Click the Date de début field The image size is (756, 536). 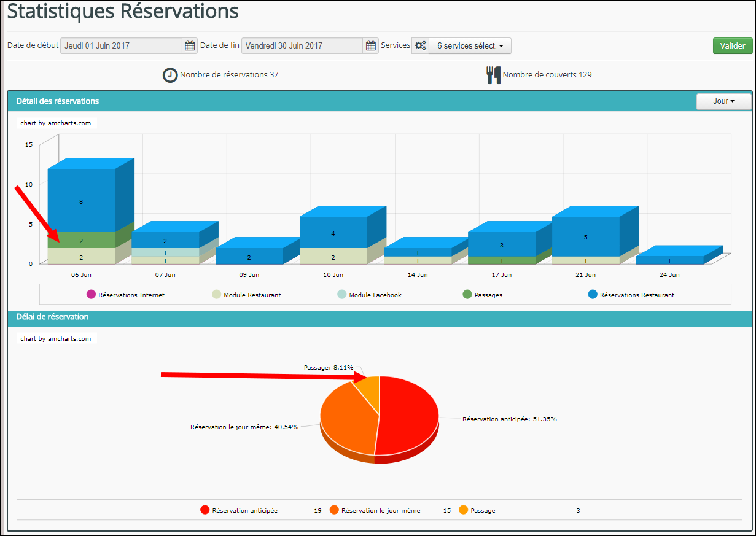121,45
